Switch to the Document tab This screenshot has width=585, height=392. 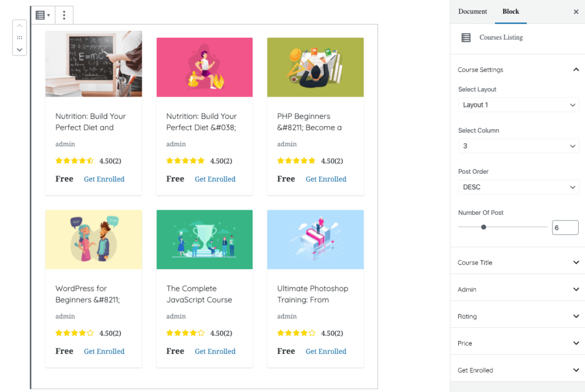472,11
